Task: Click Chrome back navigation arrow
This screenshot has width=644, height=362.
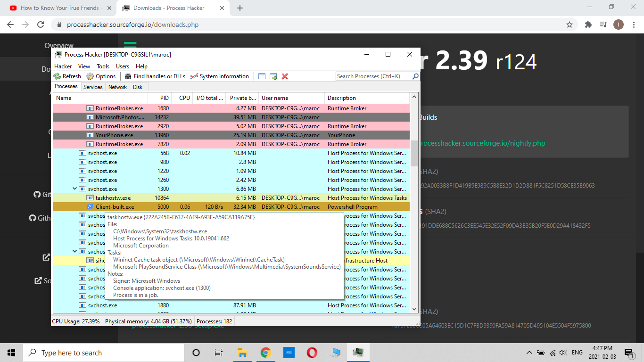Action: click(x=10, y=25)
